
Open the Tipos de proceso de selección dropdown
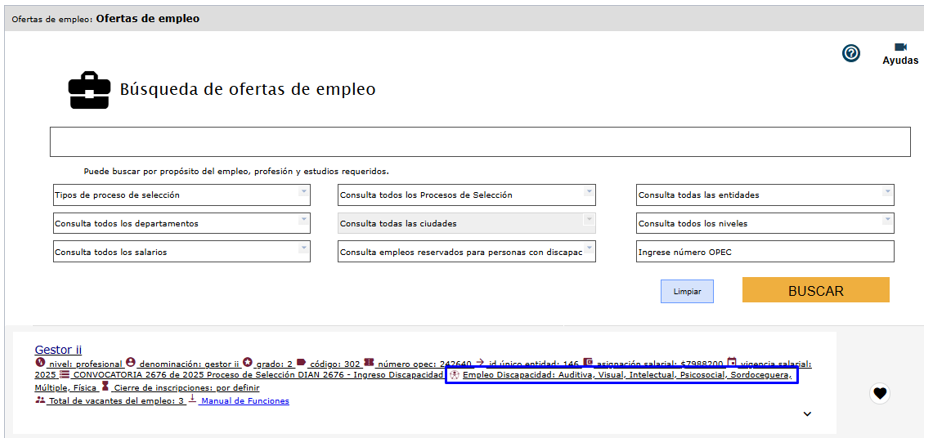(182, 195)
